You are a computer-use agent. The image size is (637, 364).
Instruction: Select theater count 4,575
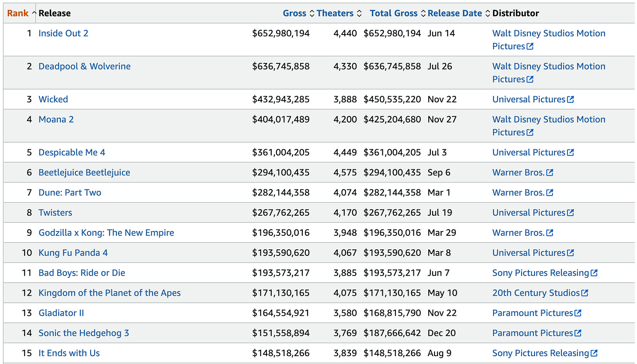click(x=345, y=173)
